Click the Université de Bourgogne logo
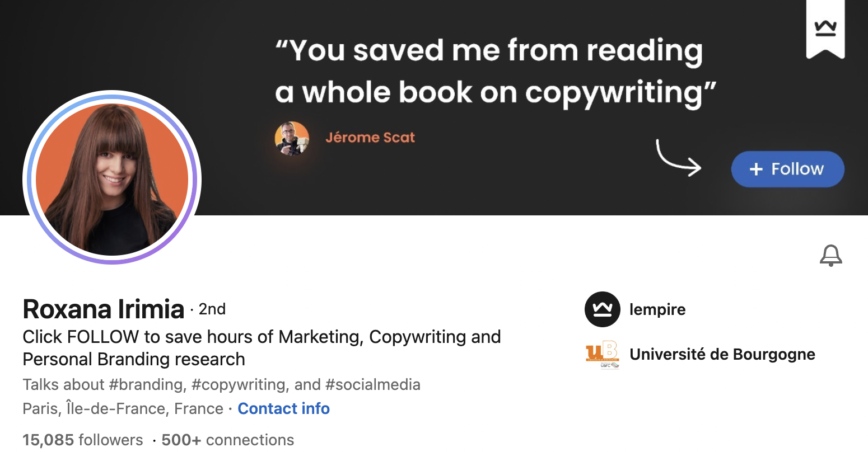The width and height of the screenshot is (868, 452). tap(602, 355)
